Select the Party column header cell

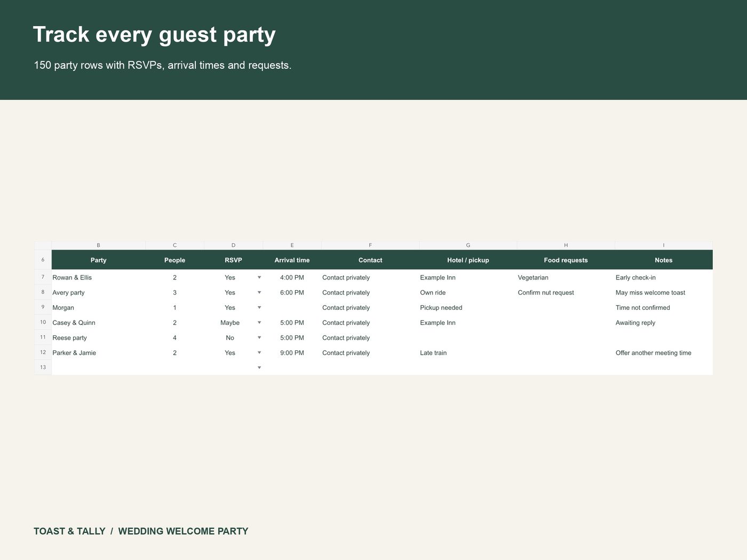(x=98, y=260)
